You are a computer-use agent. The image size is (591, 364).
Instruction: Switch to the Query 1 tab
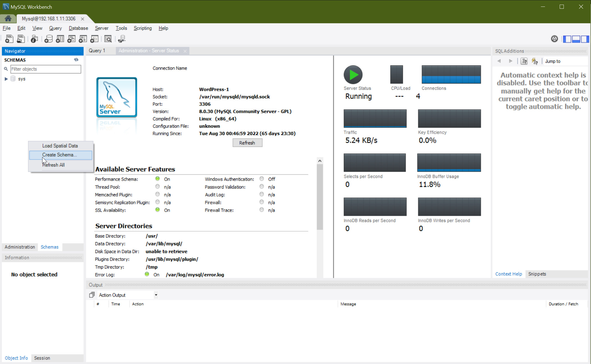(97, 51)
